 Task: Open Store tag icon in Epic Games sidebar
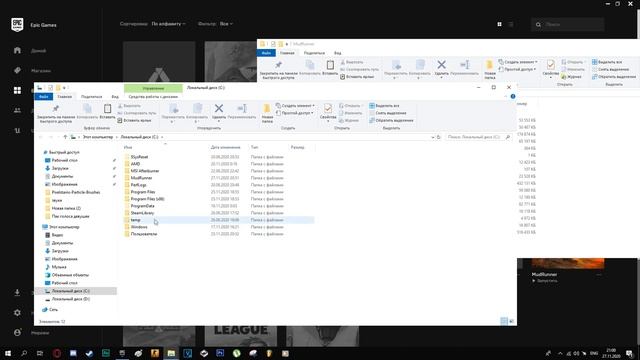click(x=17, y=70)
